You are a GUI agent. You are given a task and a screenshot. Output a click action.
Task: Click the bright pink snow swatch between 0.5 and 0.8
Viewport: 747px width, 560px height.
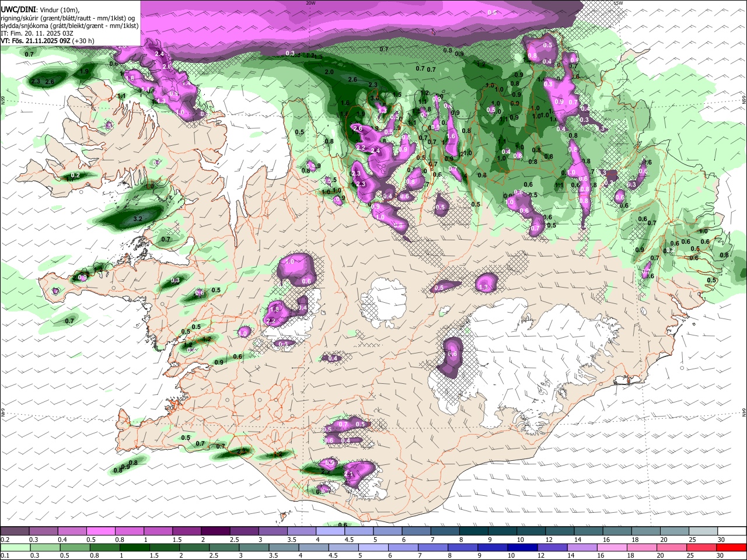101,531
